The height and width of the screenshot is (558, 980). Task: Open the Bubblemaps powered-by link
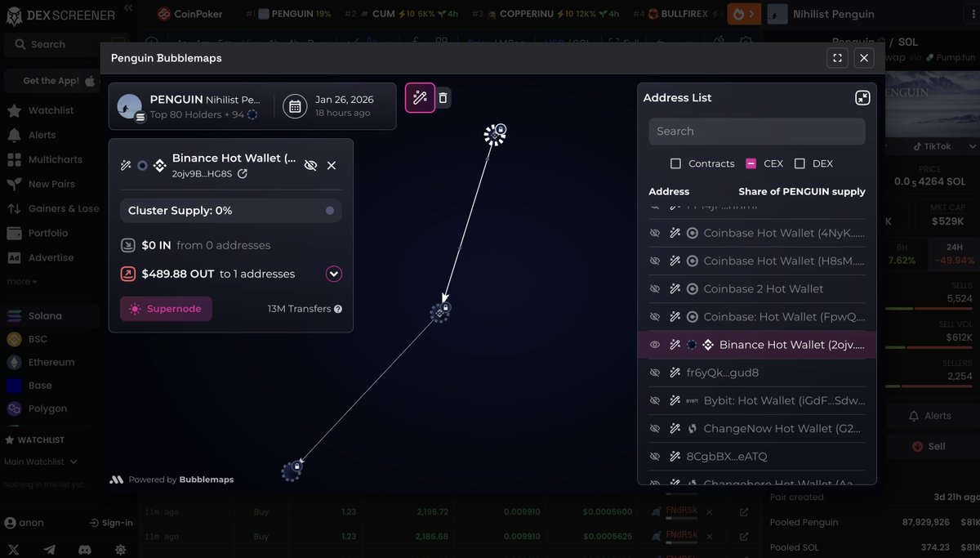coord(172,480)
